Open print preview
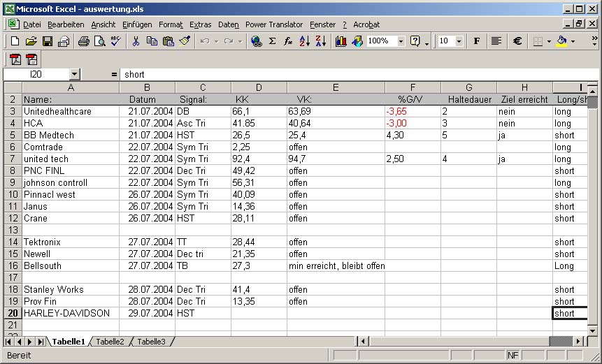Viewport: 602px width, 364px height. pos(99,41)
